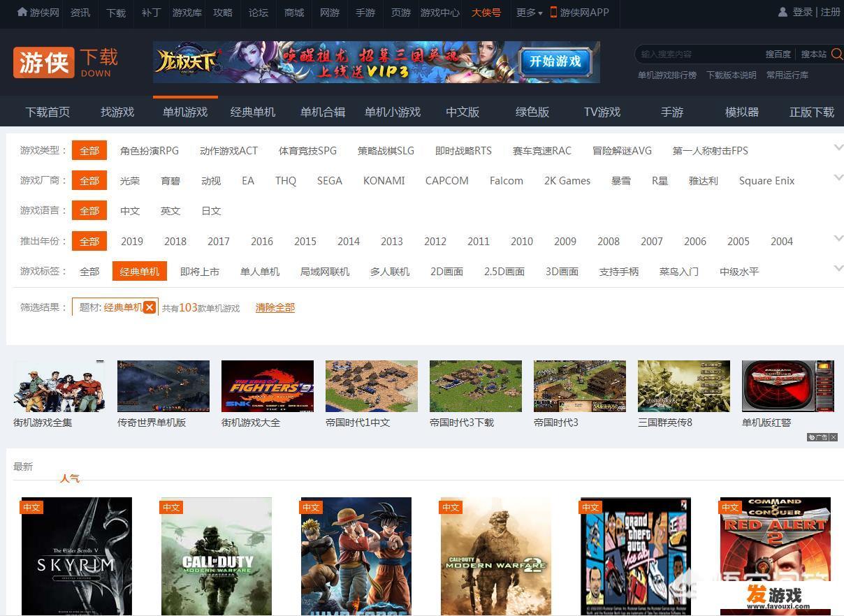Switch to the 人气 sorting tab
This screenshot has height=616, width=844.
[70, 478]
